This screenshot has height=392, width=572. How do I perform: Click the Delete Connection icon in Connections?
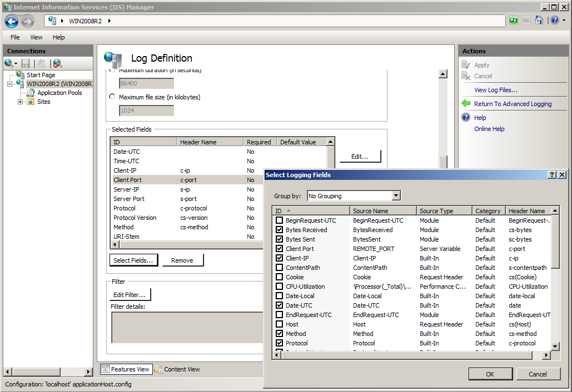click(57, 63)
